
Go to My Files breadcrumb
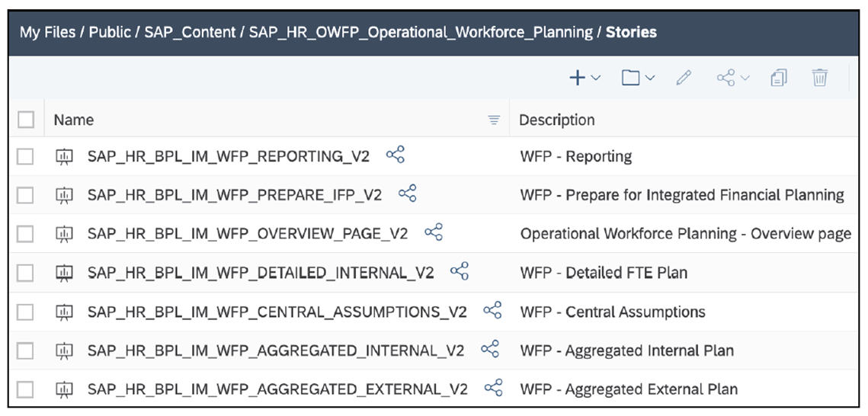tap(47, 32)
